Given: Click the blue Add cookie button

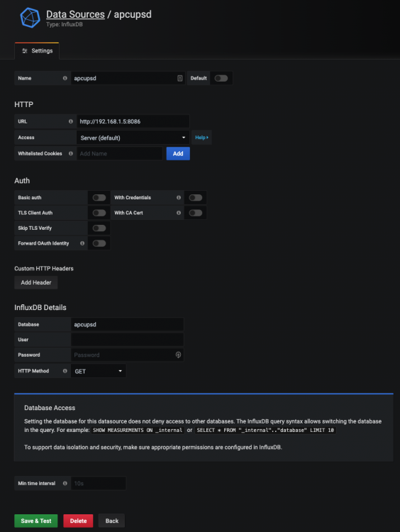Looking at the screenshot, I should point(178,153).
